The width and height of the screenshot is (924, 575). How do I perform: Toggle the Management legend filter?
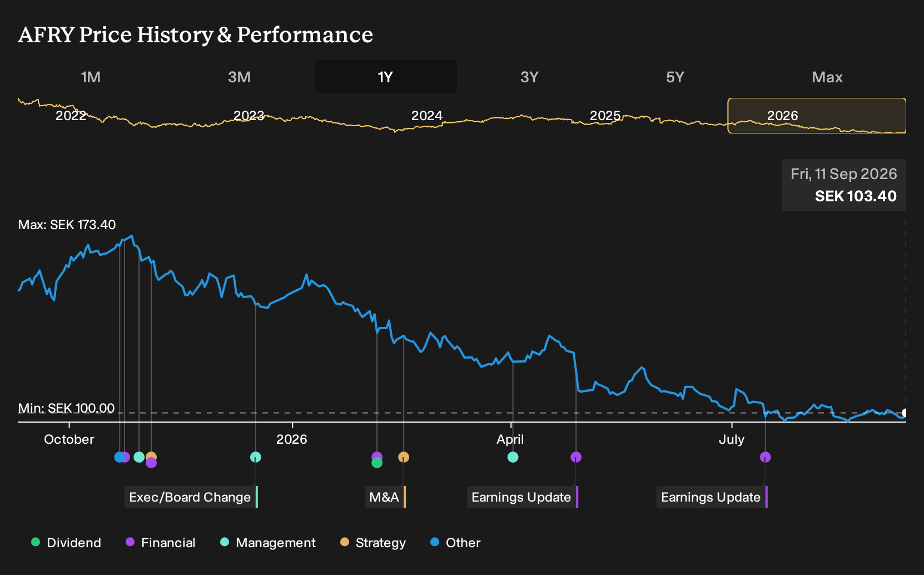coord(268,543)
